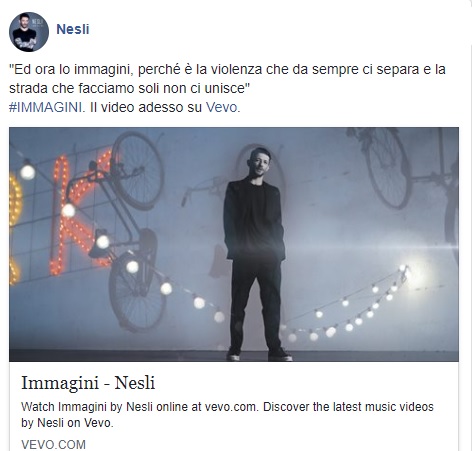Click the Nesli page name link
This screenshot has width=474, height=451.
coord(73,29)
